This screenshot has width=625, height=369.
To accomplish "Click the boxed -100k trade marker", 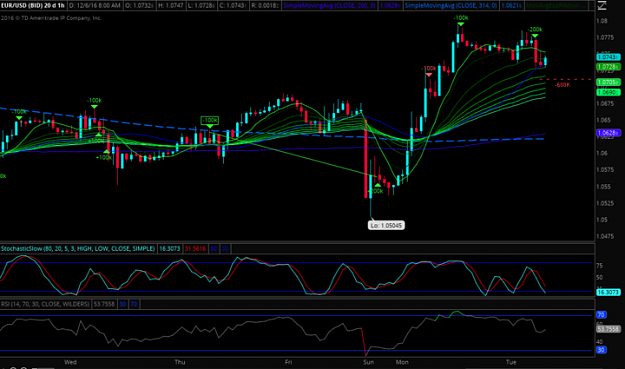I will [210, 120].
